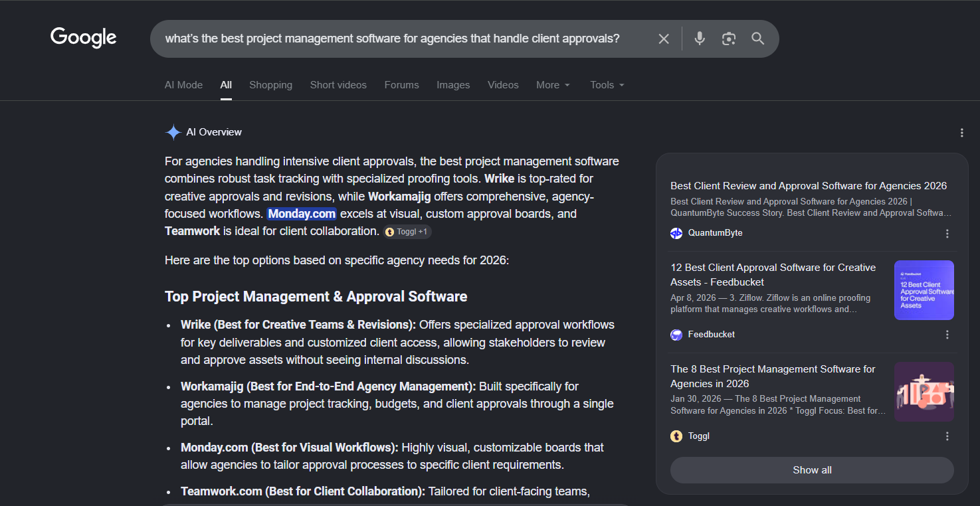Click the bold Workamajig name in summary paragraph
Viewport: 980px width, 506px height.
(399, 197)
